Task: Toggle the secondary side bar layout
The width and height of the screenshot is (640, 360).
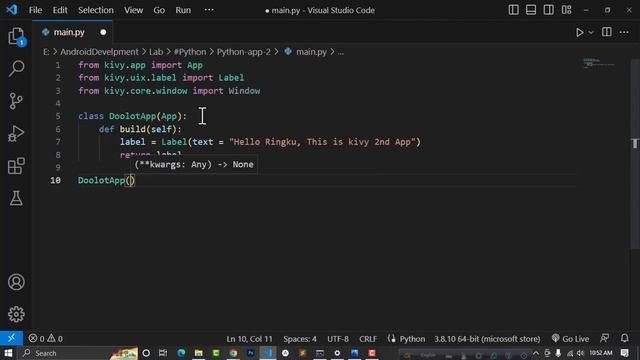Action: 549,10
